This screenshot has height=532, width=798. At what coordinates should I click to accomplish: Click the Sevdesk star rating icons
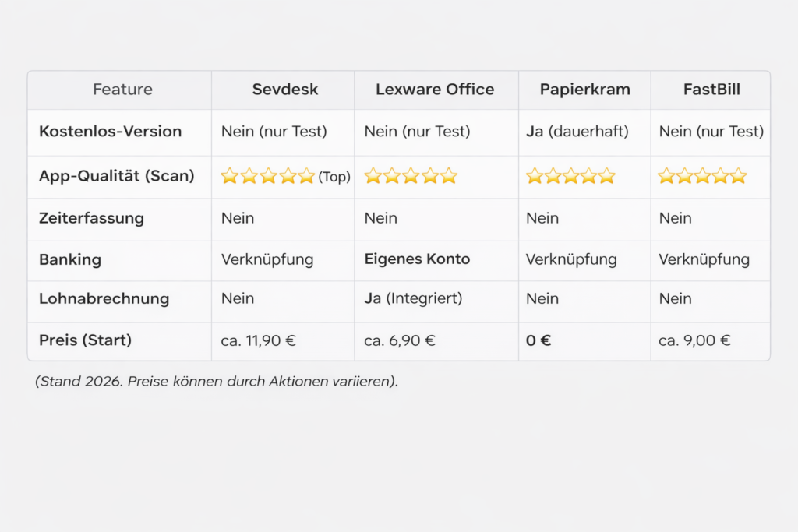click(267, 176)
